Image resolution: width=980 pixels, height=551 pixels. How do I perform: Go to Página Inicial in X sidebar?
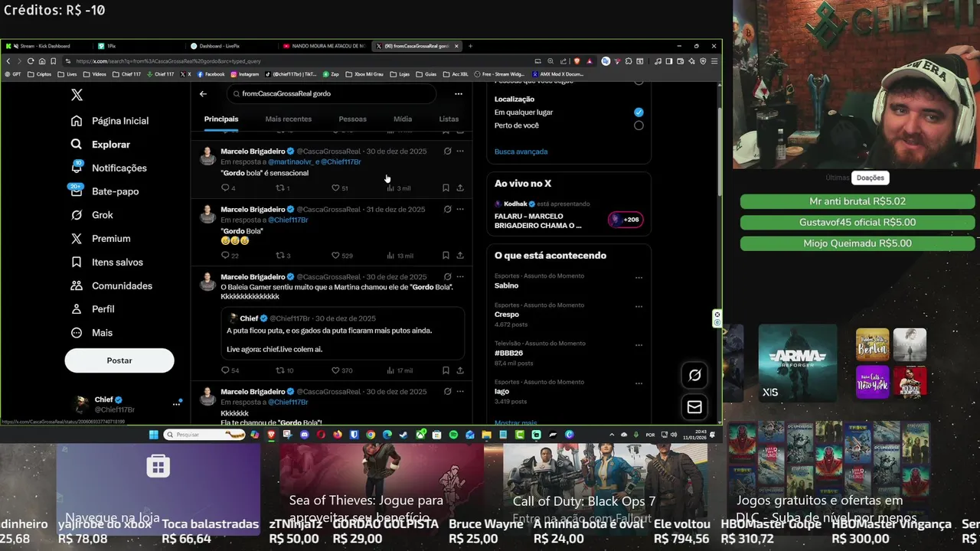coord(110,121)
